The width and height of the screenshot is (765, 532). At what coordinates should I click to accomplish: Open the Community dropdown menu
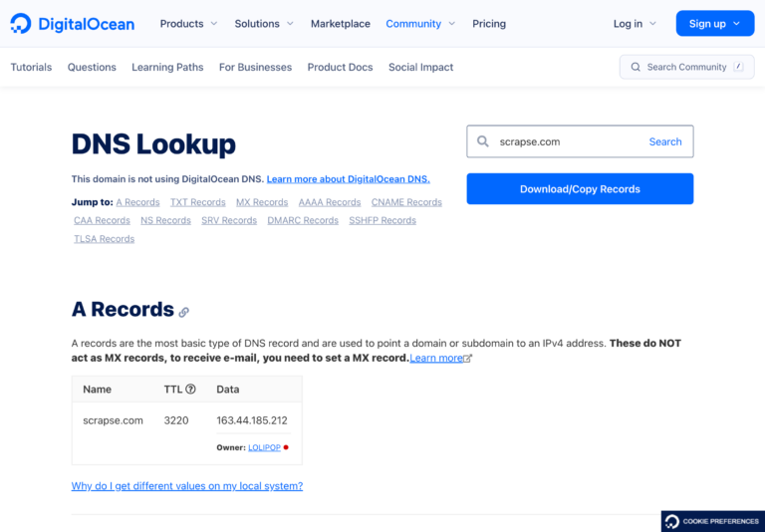(x=420, y=23)
